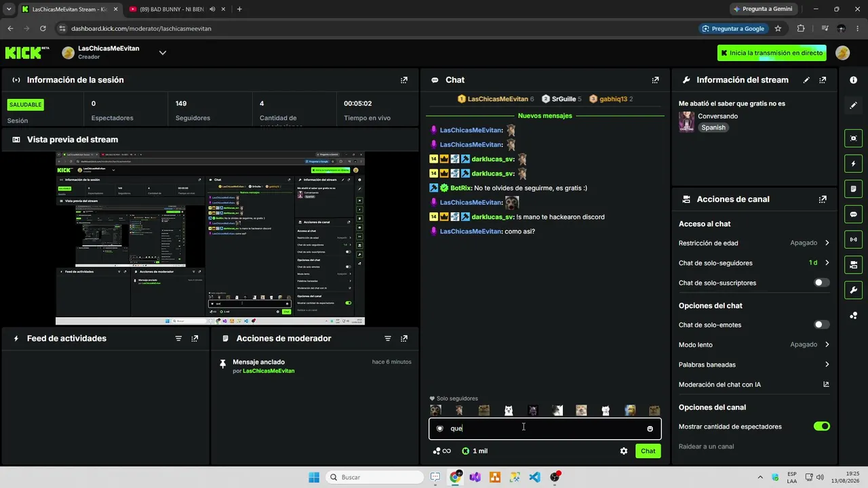Viewport: 868px width, 488px height.
Task: Open Windows Start menu
Action: [x=314, y=477]
